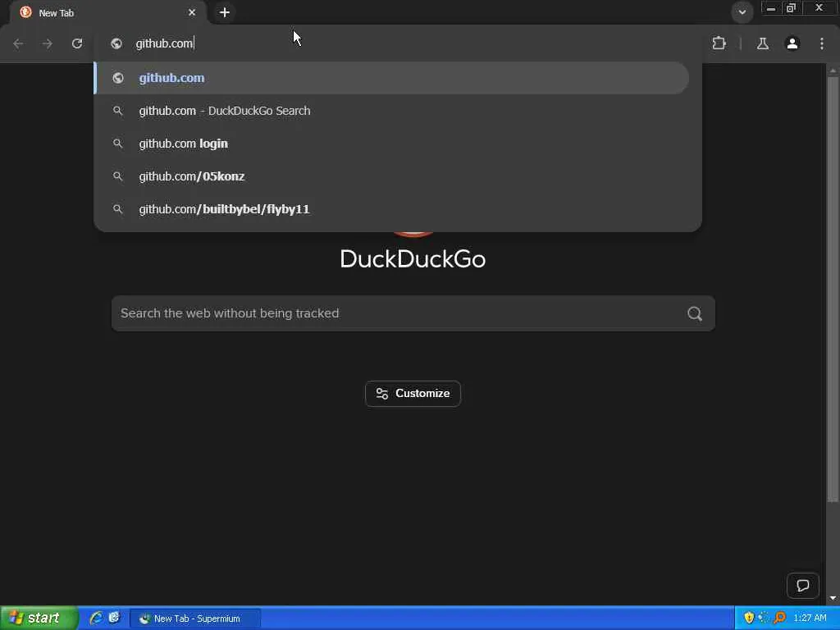The image size is (840, 630).
Task: Click the back navigation arrow
Action: point(18,43)
